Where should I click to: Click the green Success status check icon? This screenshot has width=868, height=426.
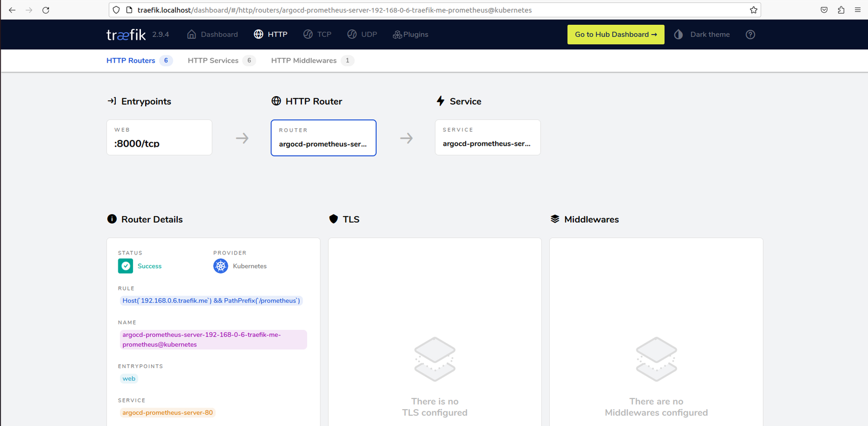125,266
